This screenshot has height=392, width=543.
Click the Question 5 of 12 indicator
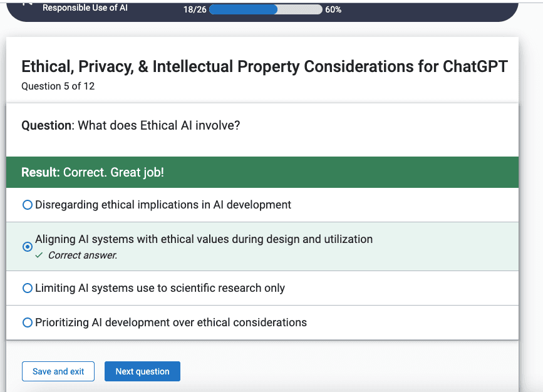pos(58,86)
